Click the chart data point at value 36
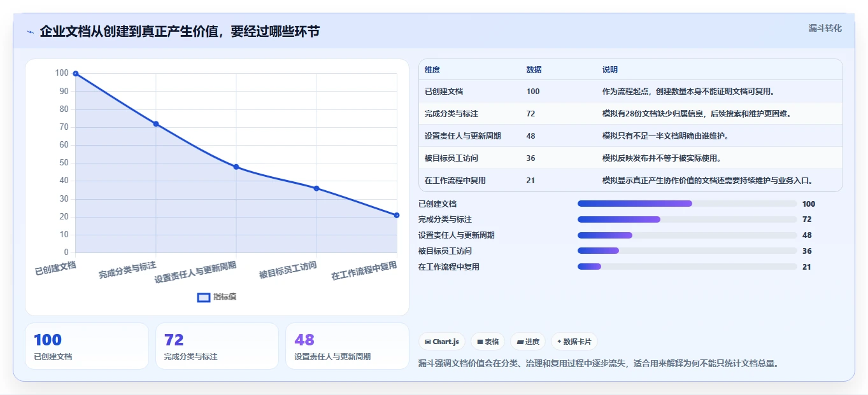Screen dimensions: 868x395 (317, 188)
